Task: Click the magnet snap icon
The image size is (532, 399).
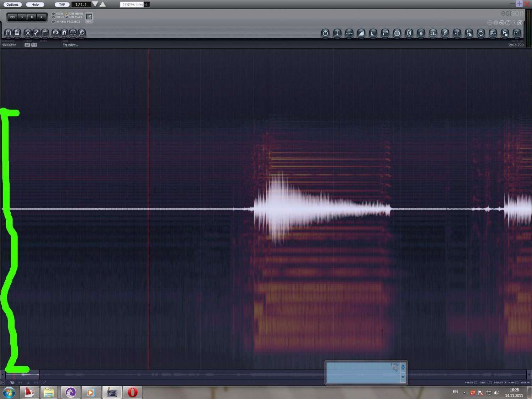Action: click(64, 33)
